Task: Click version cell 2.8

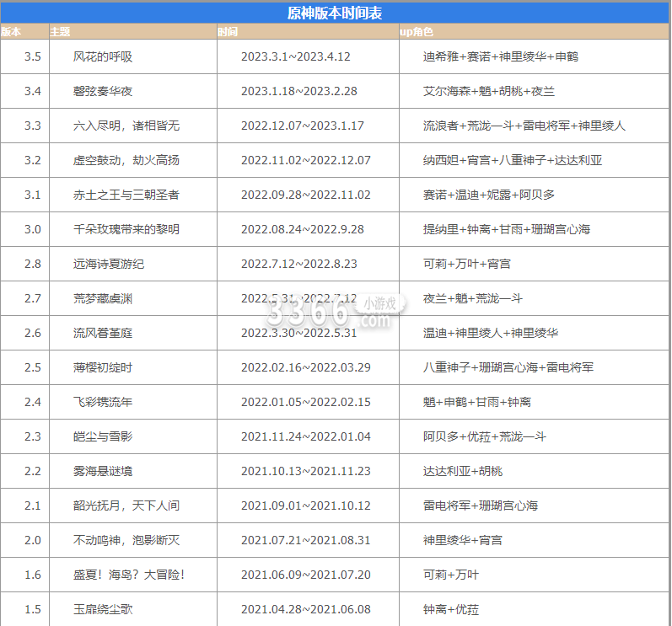Action: tap(33, 264)
